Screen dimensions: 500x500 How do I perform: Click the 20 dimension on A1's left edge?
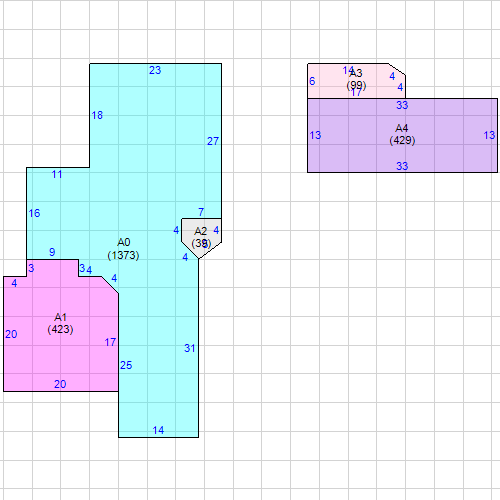pyautogui.click(x=11, y=334)
